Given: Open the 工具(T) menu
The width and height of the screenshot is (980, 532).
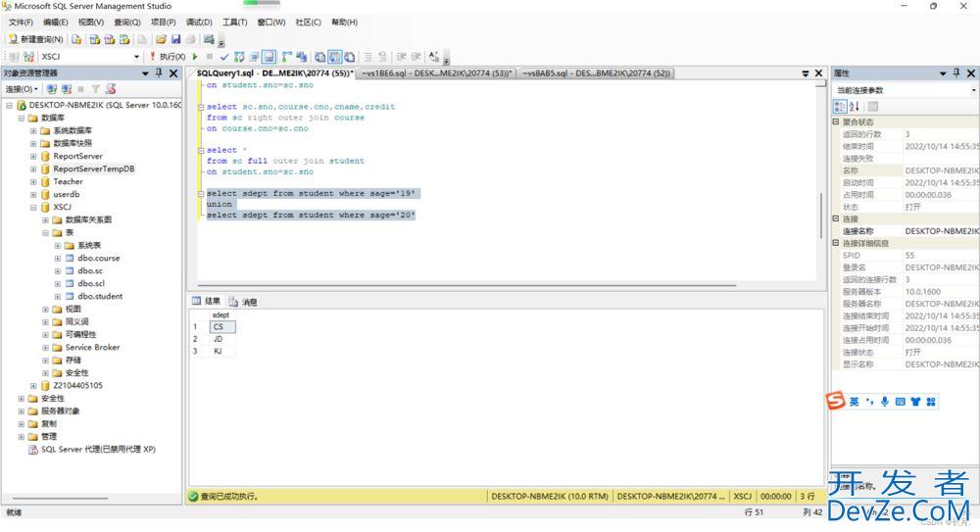Looking at the screenshot, I should (x=234, y=23).
